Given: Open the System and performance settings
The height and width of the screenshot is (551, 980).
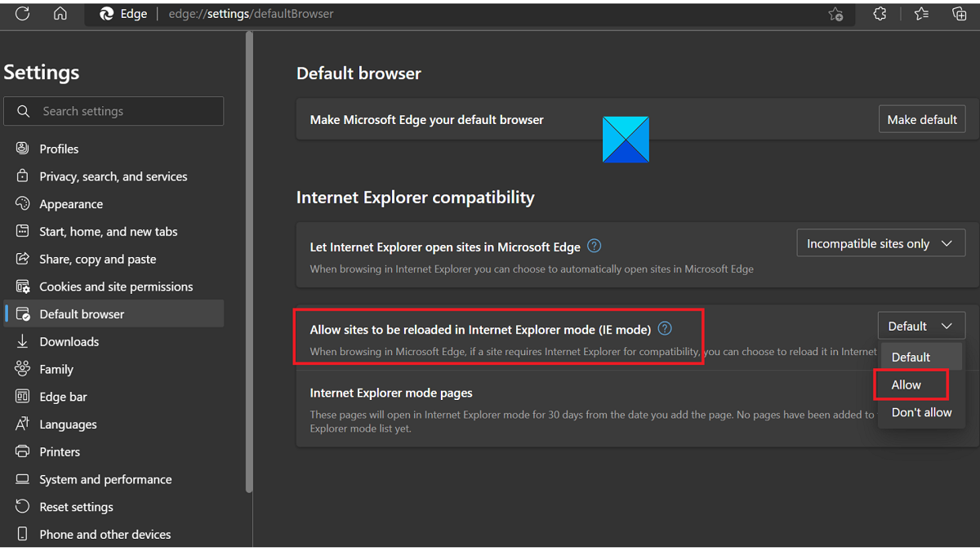Looking at the screenshot, I should 105,479.
